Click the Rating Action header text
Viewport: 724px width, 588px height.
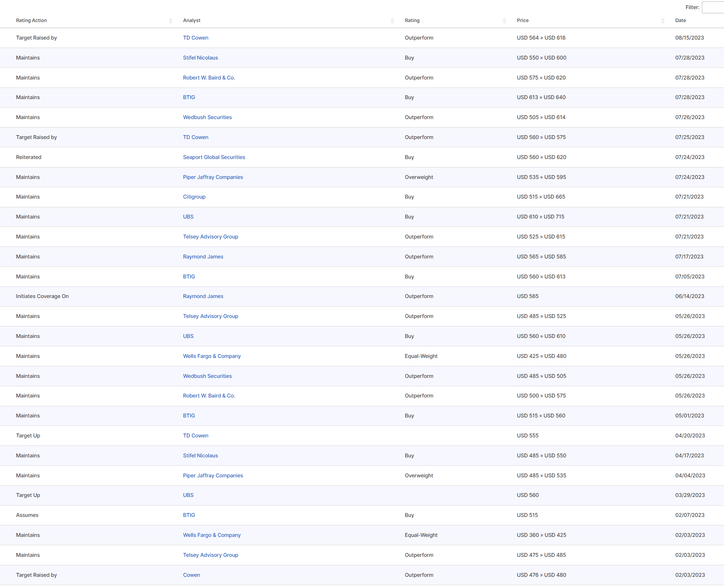click(x=31, y=20)
